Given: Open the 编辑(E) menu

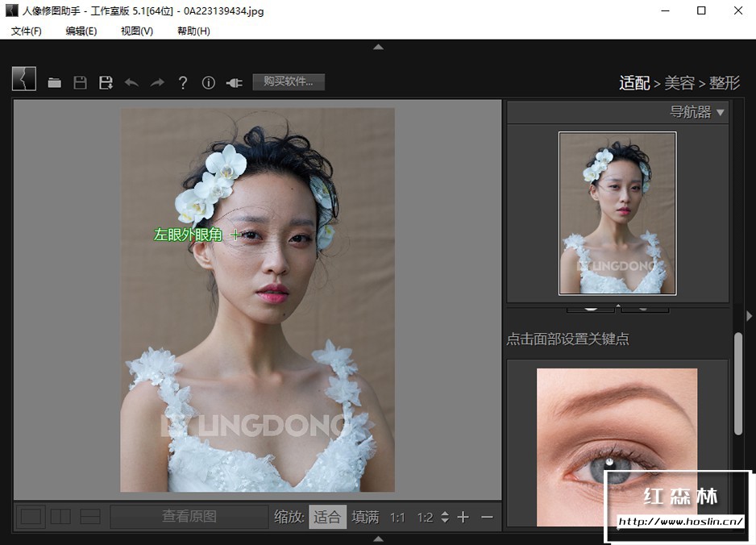Looking at the screenshot, I should (81, 31).
